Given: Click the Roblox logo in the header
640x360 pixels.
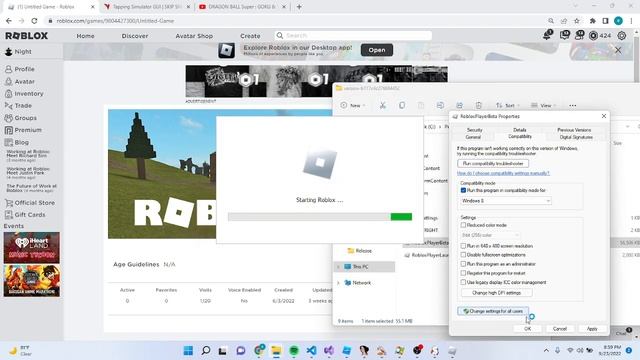Looking at the screenshot, I should (x=27, y=36).
